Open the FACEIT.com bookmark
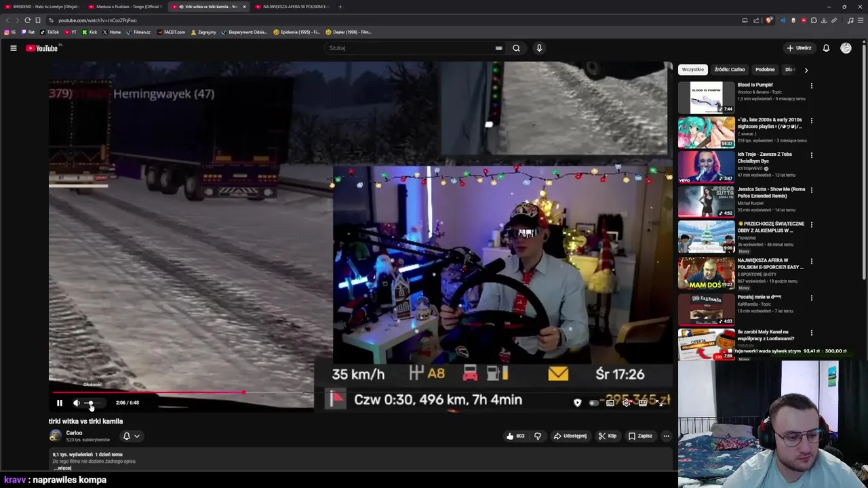Image resolution: width=868 pixels, height=488 pixels. pyautogui.click(x=171, y=32)
